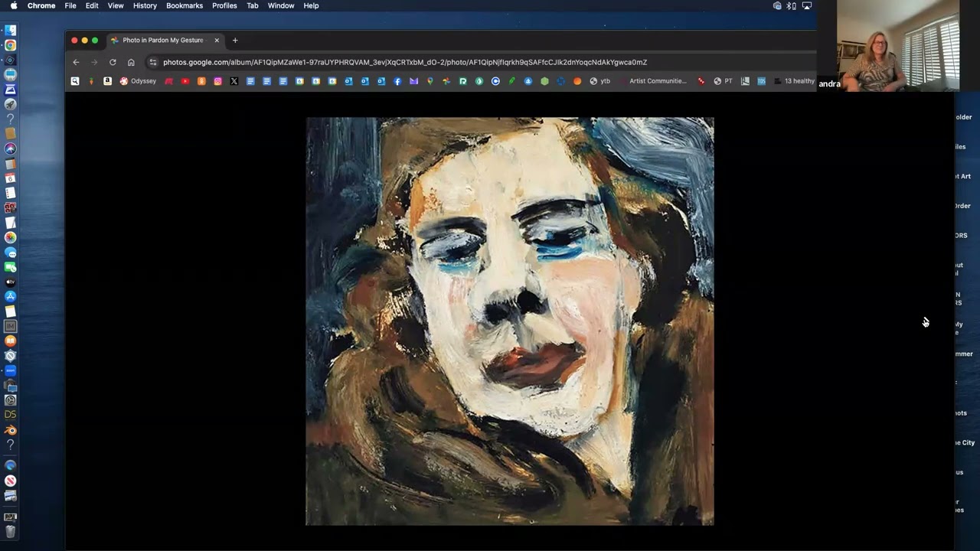Open Finder from the dock
980x551 pixels.
[x=10, y=31]
